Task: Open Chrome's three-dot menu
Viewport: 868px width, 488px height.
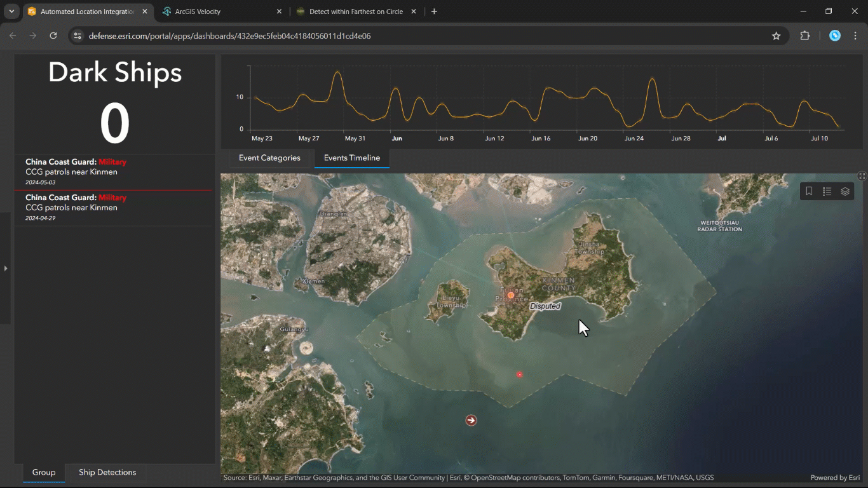Action: pyautogui.click(x=855, y=36)
